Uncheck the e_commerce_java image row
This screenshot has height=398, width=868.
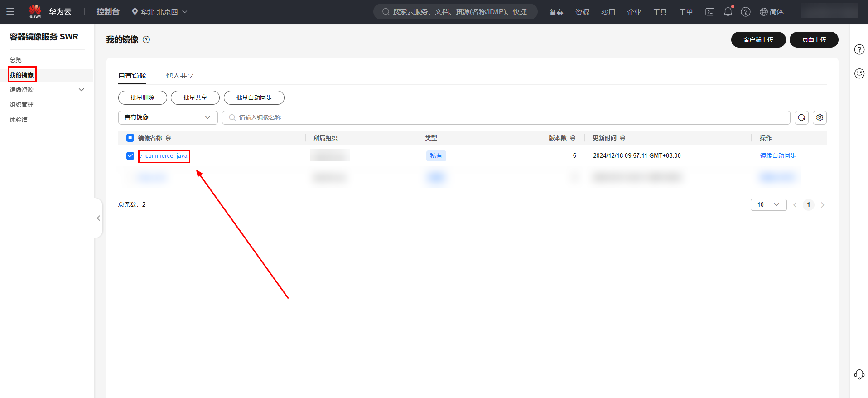click(x=130, y=156)
